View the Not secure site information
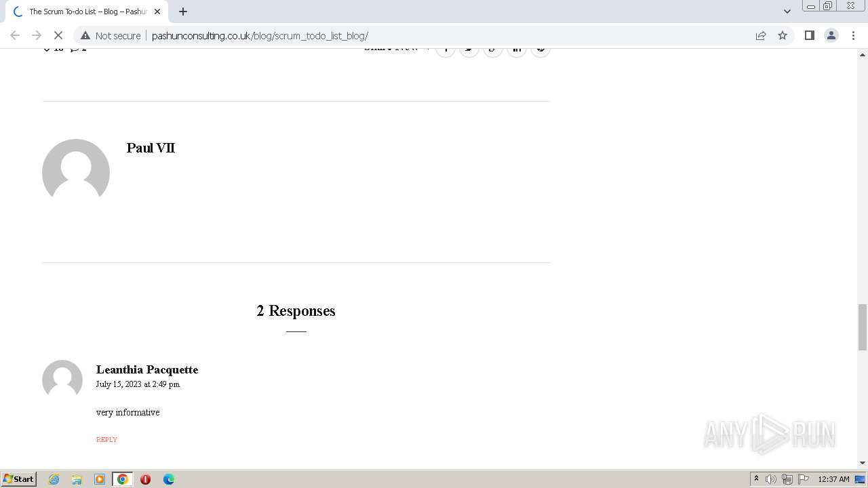The width and height of the screenshot is (868, 488). click(x=111, y=35)
